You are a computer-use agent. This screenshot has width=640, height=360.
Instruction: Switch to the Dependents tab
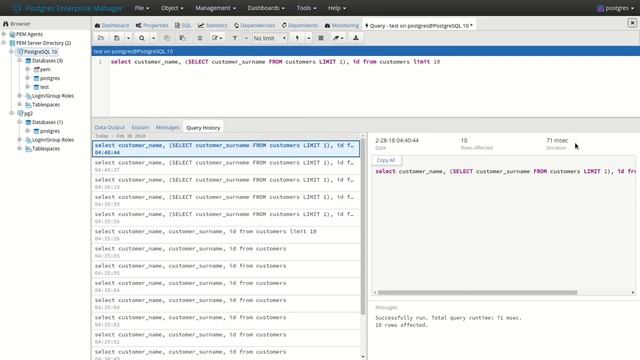pyautogui.click(x=300, y=25)
